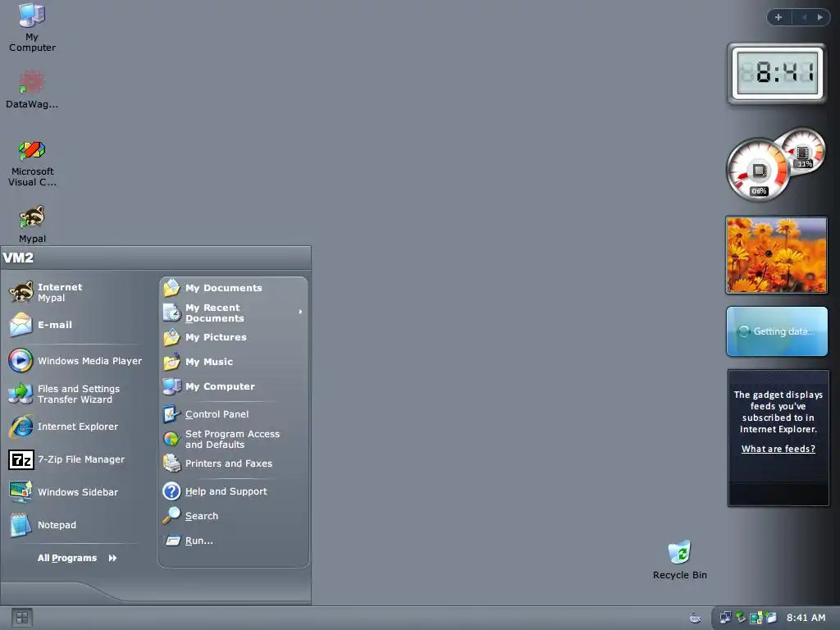Expand All Programs list
Viewport: 840px width, 630px height.
coord(77,558)
